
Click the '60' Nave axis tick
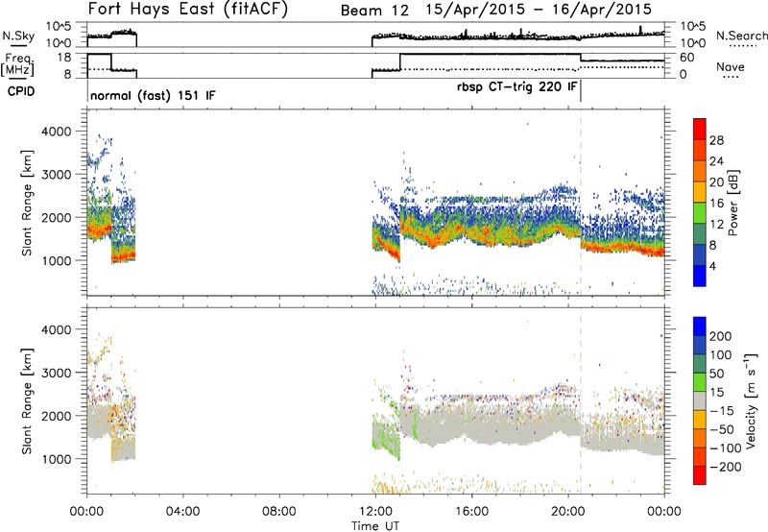pos(687,58)
